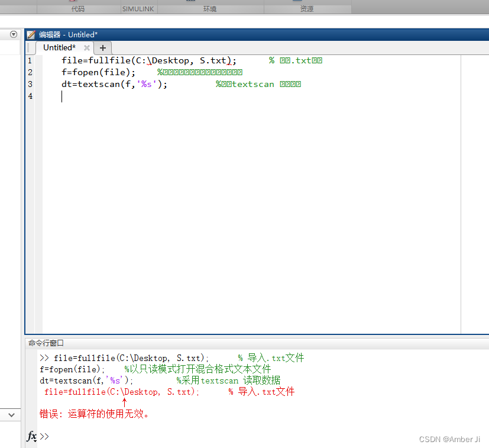
Task: Click the fullfile code on editor line 1
Action: [149, 60]
